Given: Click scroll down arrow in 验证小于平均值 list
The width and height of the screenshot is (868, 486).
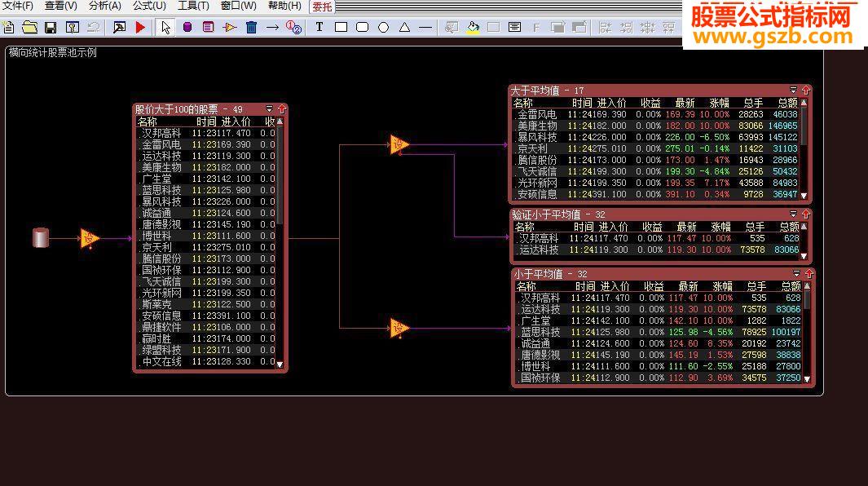Looking at the screenshot, I should click(804, 256).
